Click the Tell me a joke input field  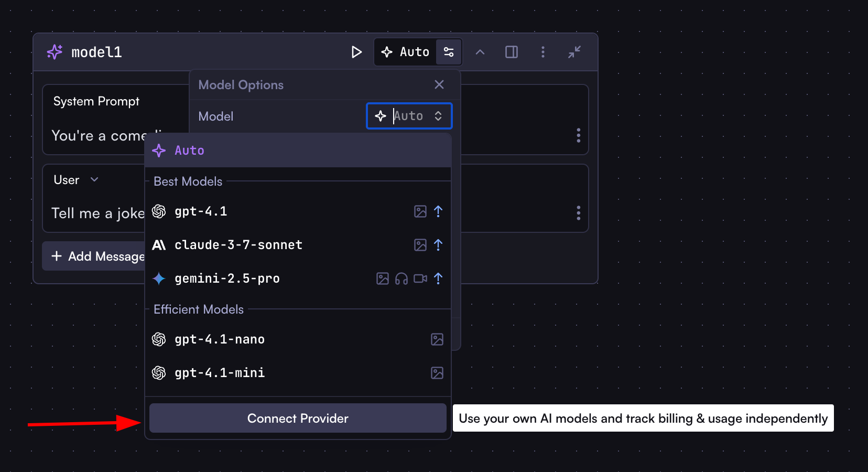[x=97, y=213]
